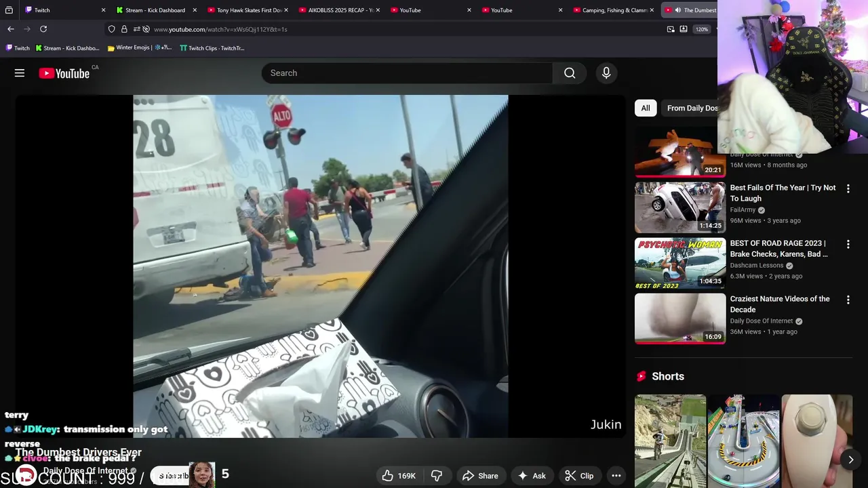Click the search magnifier button

pos(570,73)
